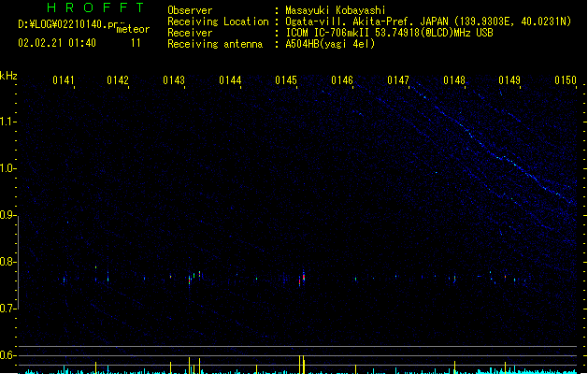Click the 0145 time marker

pos(286,80)
